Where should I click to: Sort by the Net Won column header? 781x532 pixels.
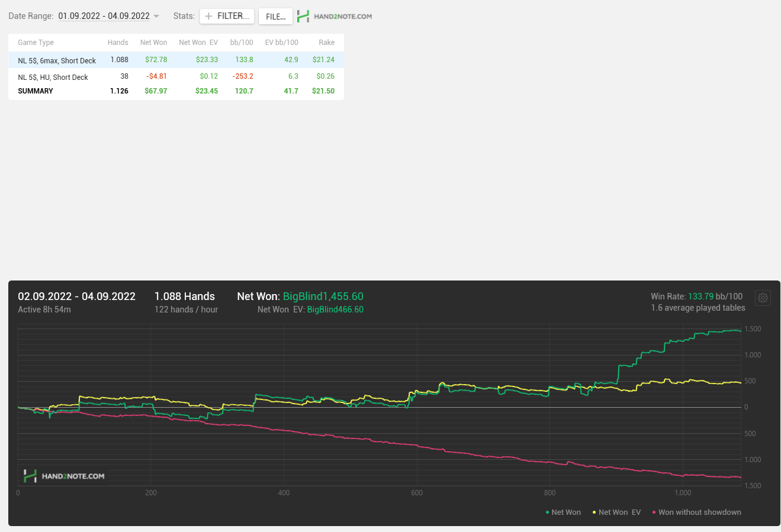153,43
